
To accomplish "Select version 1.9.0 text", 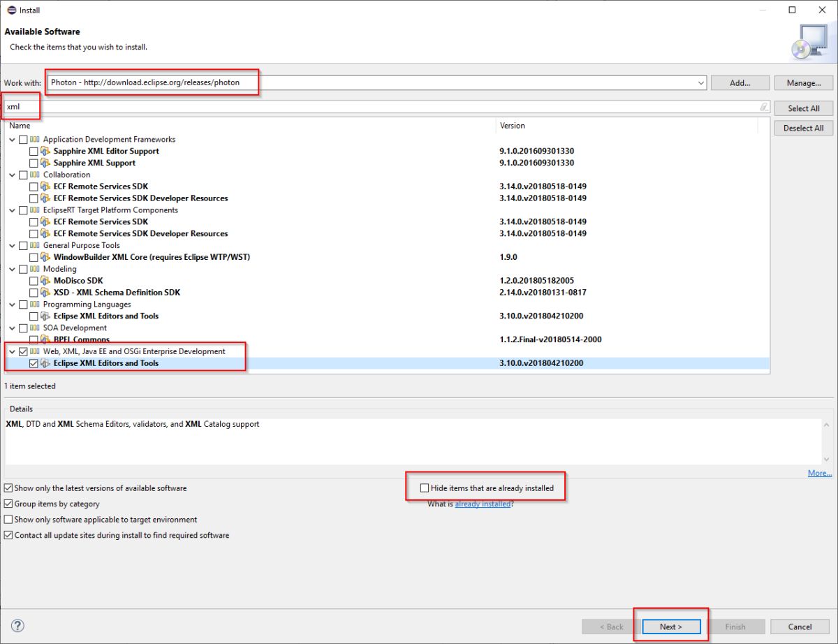I will tap(508, 257).
